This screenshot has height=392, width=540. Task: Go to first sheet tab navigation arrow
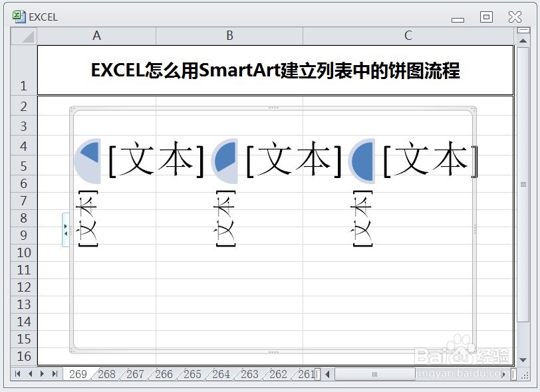17,374
